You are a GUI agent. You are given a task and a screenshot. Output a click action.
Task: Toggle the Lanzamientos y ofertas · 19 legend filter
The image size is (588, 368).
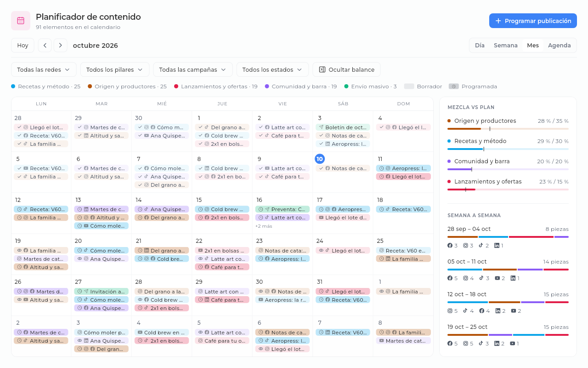click(x=216, y=86)
